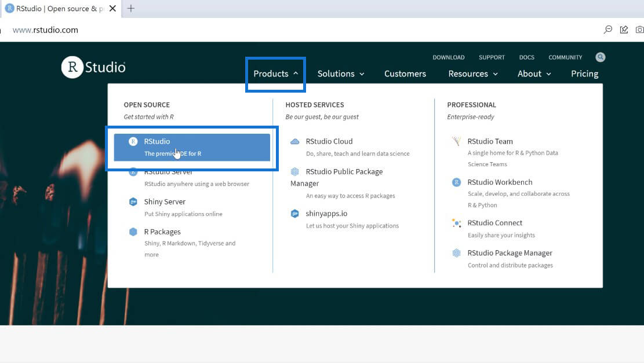Click the RStudio Cloud cloud icon
Image resolution: width=644 pixels, height=363 pixels.
point(295,141)
